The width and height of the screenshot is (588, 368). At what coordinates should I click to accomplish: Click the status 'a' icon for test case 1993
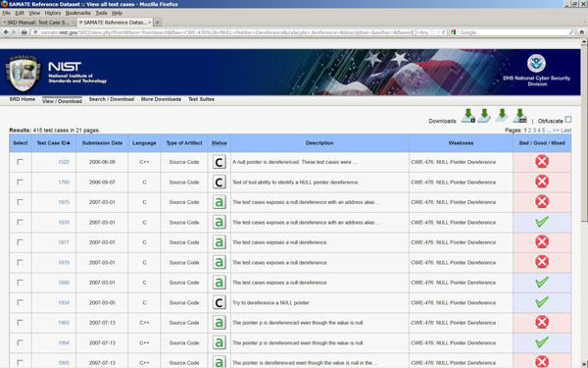click(220, 323)
